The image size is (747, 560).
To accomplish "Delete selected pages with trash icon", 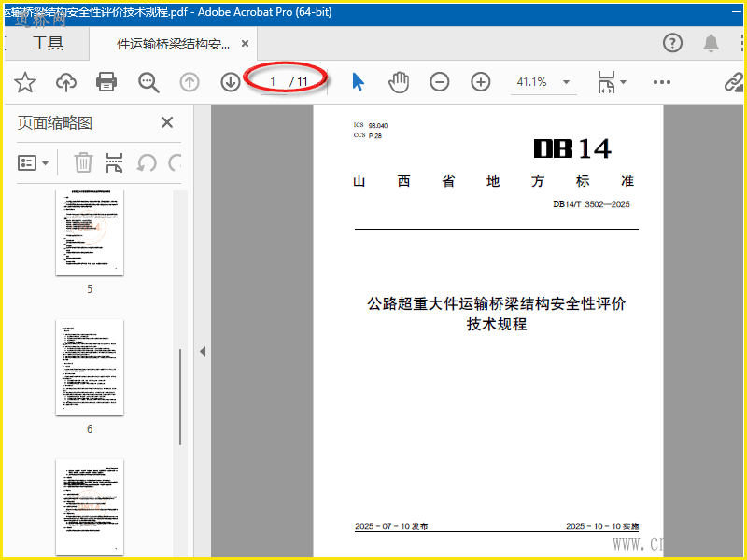I will point(83,162).
